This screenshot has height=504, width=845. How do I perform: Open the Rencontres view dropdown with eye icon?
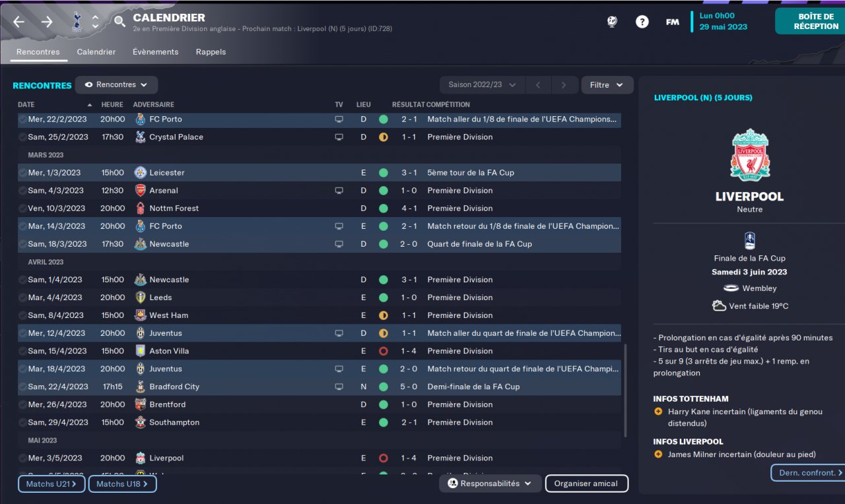116,85
